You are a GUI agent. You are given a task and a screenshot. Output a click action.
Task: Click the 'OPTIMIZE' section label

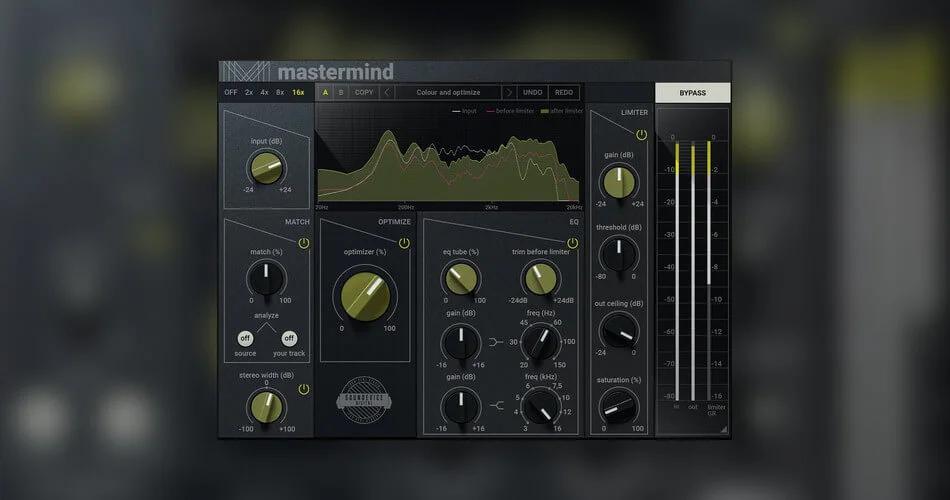pyautogui.click(x=394, y=222)
